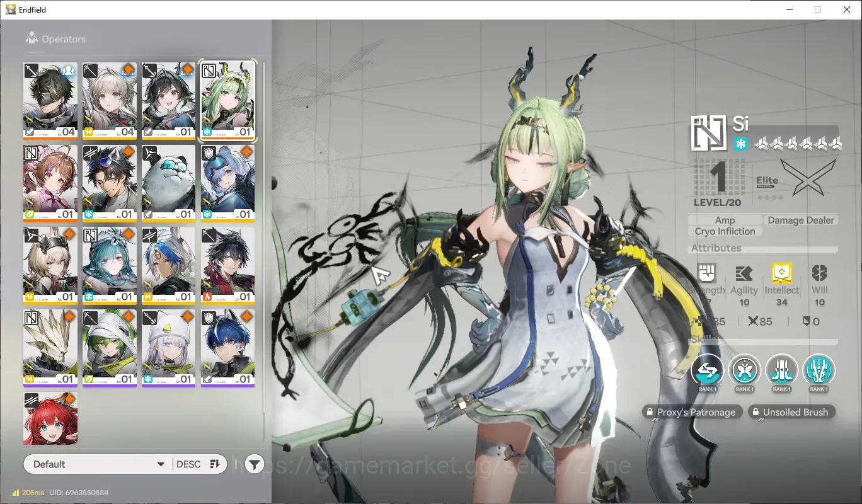This screenshot has width=862, height=504.
Task: Click the LEVEL/20 level indicator
Action: coord(717,203)
